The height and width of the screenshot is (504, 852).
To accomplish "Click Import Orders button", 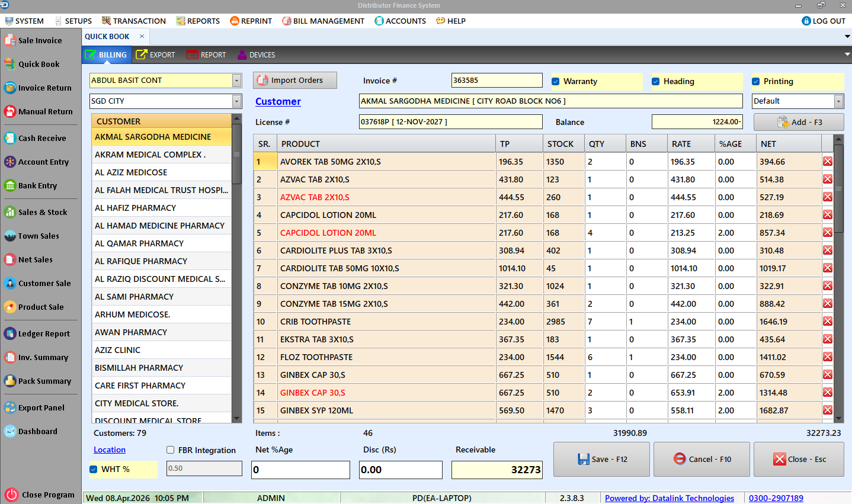I will coord(295,81).
